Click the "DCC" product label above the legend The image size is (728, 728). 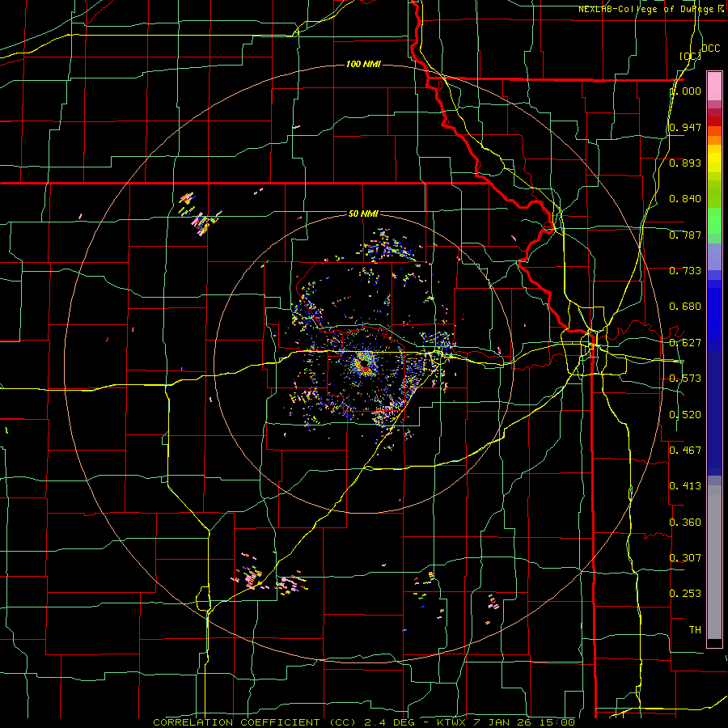[x=710, y=49]
